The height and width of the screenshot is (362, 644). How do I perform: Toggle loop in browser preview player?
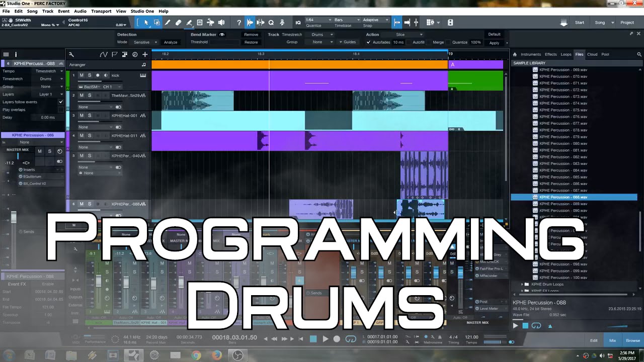(x=536, y=326)
